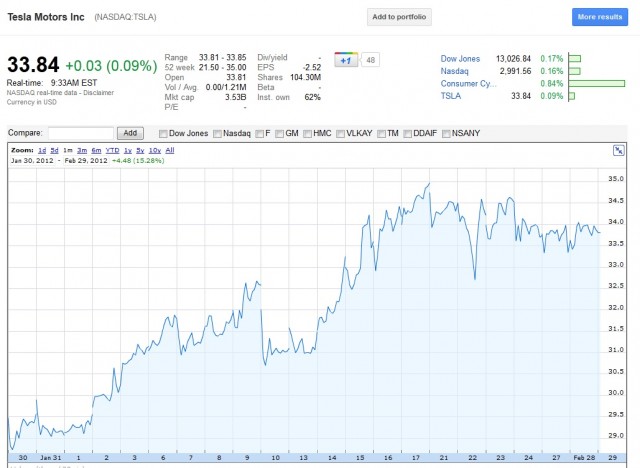Show All chart history
This screenshot has width=640, height=468.
point(170,150)
